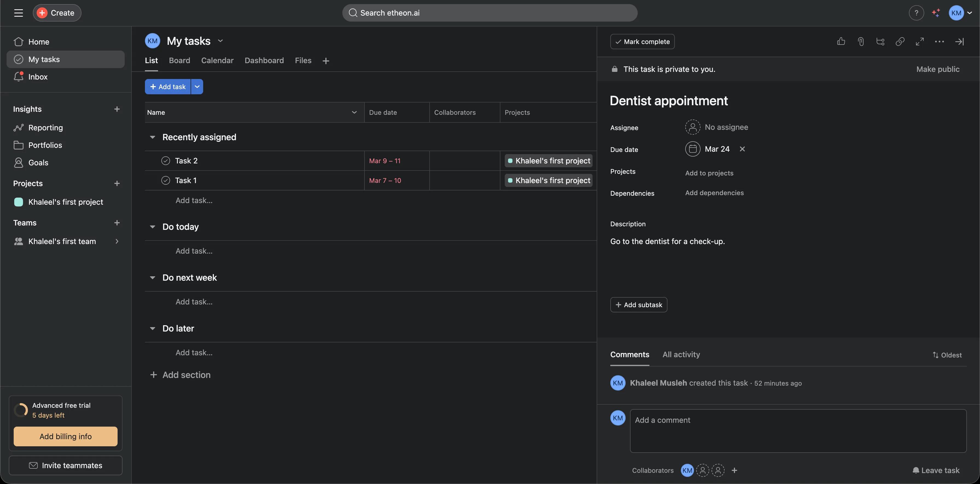The width and height of the screenshot is (980, 484).
Task: Click the thumbs-up like icon
Action: tap(841, 42)
